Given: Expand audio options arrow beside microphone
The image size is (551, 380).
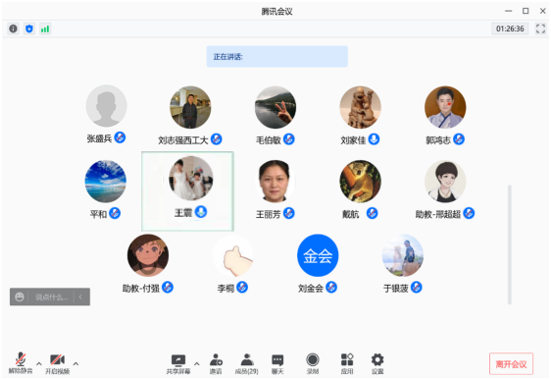Looking at the screenshot, I should 39,363.
